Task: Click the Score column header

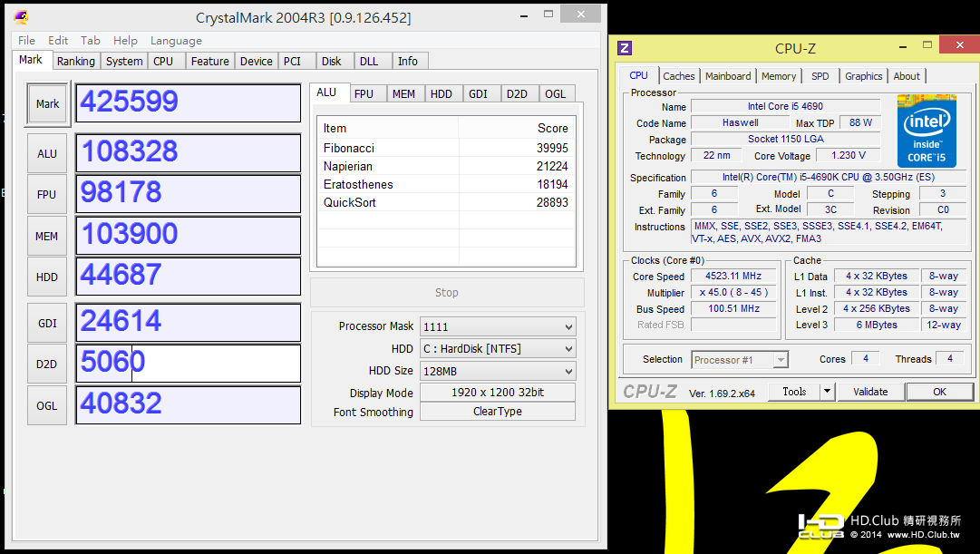Action: click(517, 128)
